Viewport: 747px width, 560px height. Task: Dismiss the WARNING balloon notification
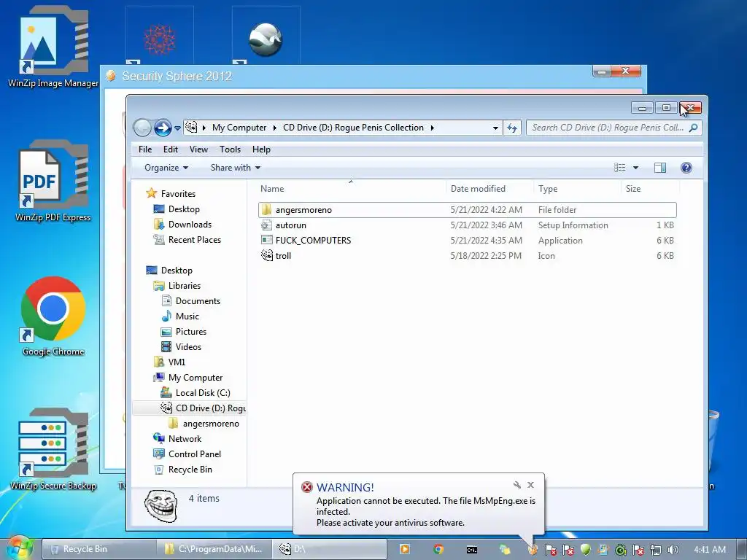531,485
